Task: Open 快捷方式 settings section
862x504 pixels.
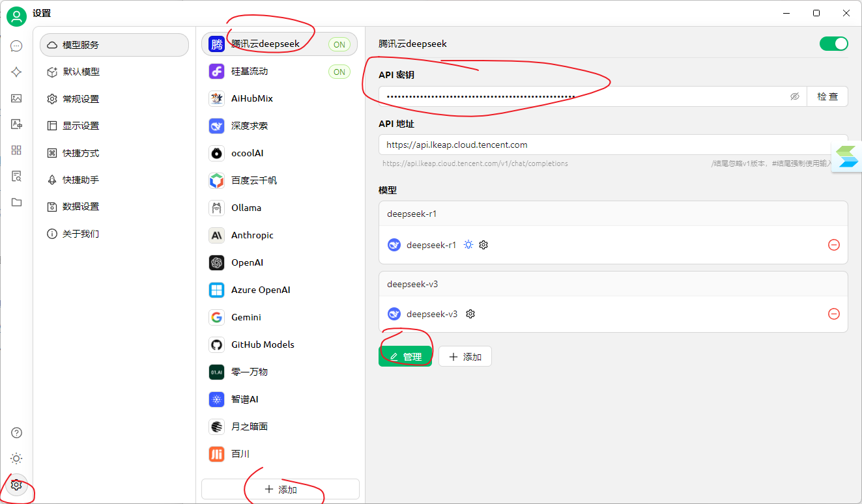Action: click(x=115, y=153)
